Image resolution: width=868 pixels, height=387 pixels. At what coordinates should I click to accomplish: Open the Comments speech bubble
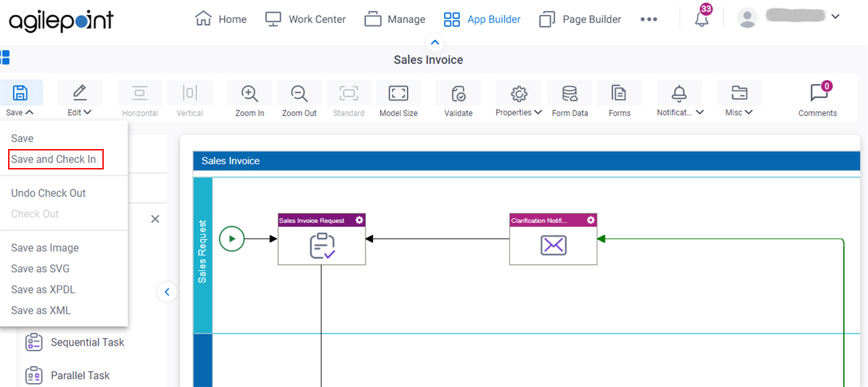(818, 93)
